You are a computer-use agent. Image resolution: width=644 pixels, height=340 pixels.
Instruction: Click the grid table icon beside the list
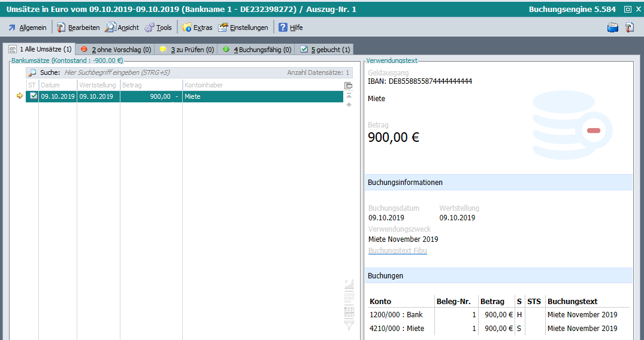click(349, 311)
